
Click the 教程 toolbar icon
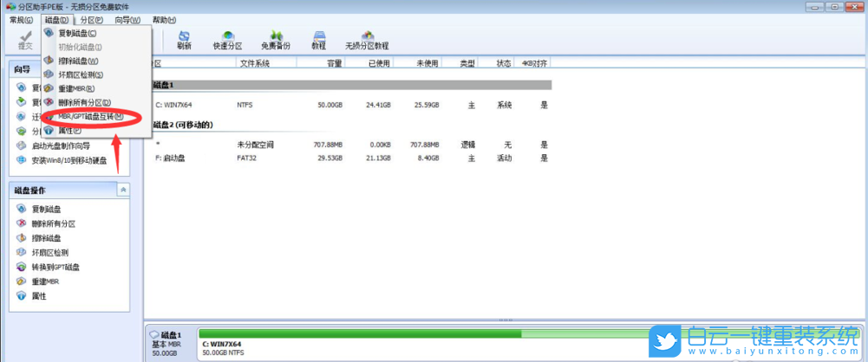pos(318,39)
